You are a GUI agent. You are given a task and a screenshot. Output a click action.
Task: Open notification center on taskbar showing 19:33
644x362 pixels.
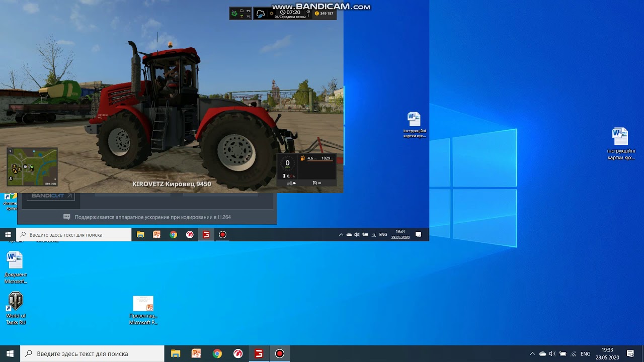coord(630,354)
